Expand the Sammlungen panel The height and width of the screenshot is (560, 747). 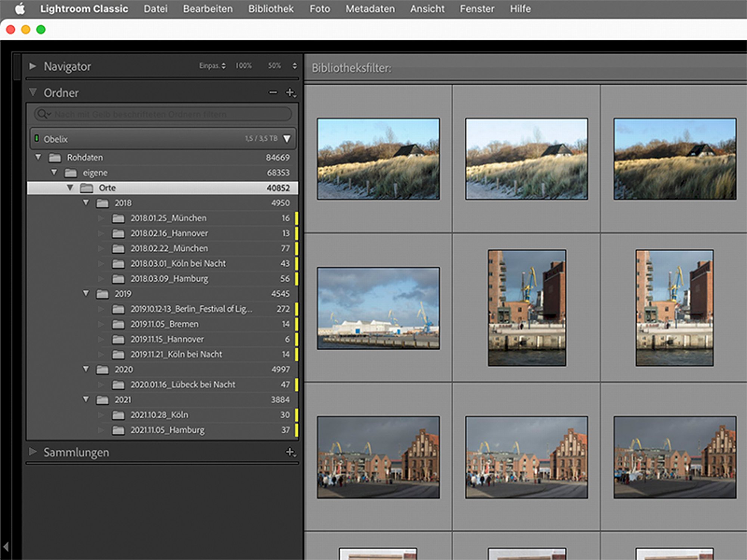pyautogui.click(x=32, y=452)
